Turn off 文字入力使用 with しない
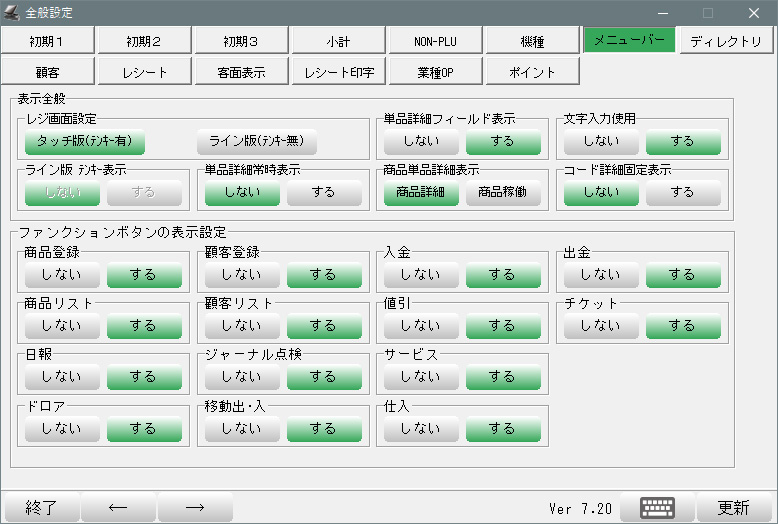 tap(601, 141)
